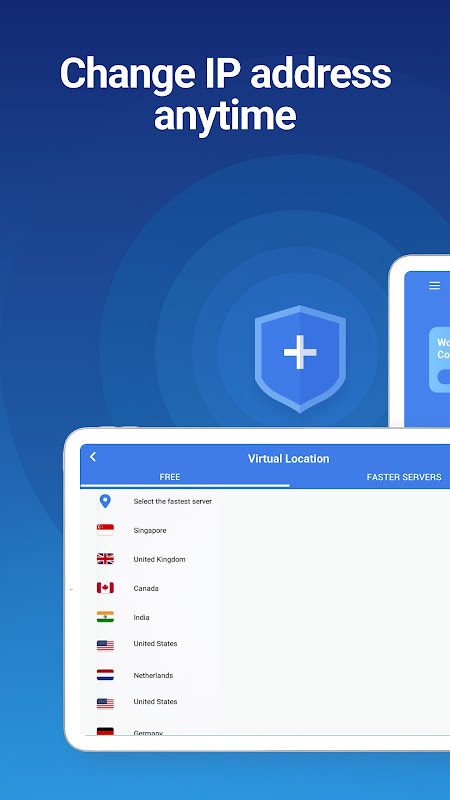Tap the United States flag below Netherlands
Screen dimensions: 450x800
click(x=105, y=704)
